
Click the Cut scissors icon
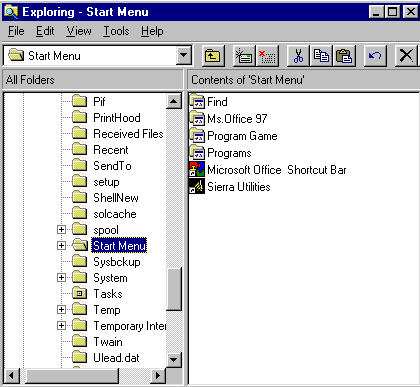298,56
